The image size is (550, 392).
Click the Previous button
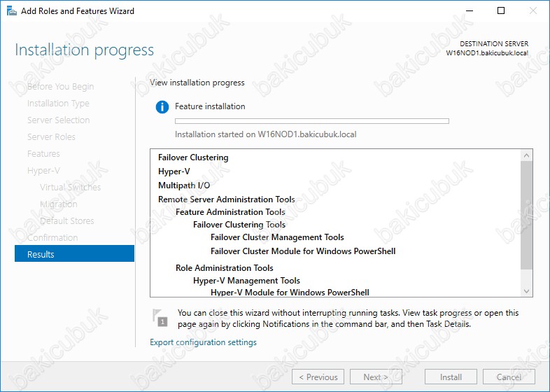tap(318, 377)
